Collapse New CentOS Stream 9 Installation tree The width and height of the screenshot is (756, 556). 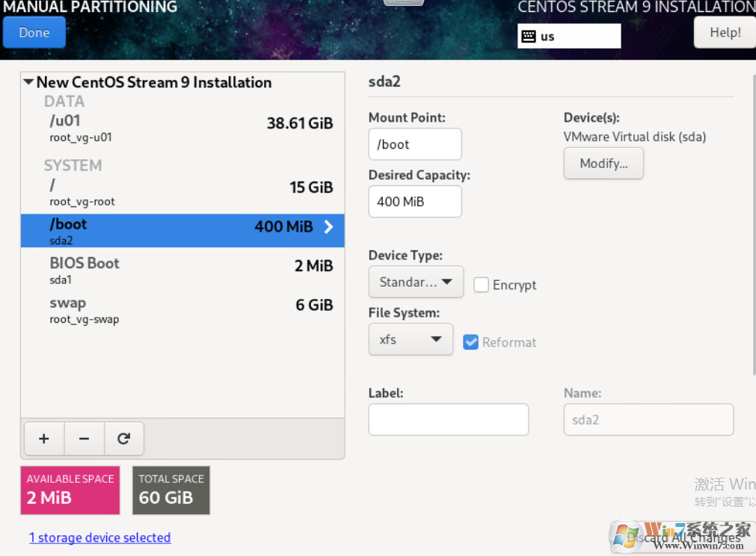click(28, 82)
